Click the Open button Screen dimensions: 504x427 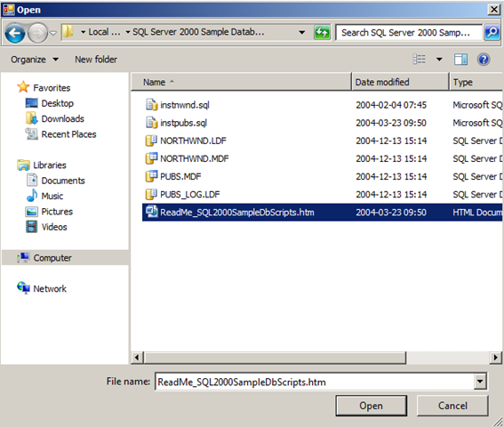coord(372,406)
